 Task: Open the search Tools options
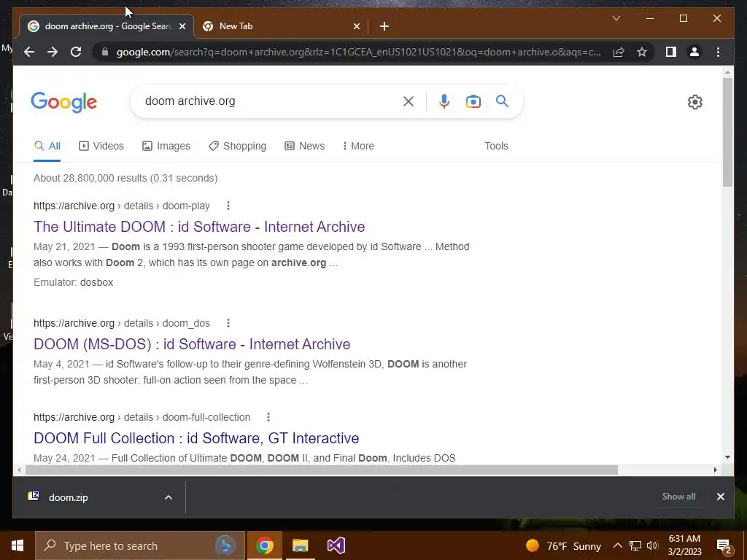[496, 146]
